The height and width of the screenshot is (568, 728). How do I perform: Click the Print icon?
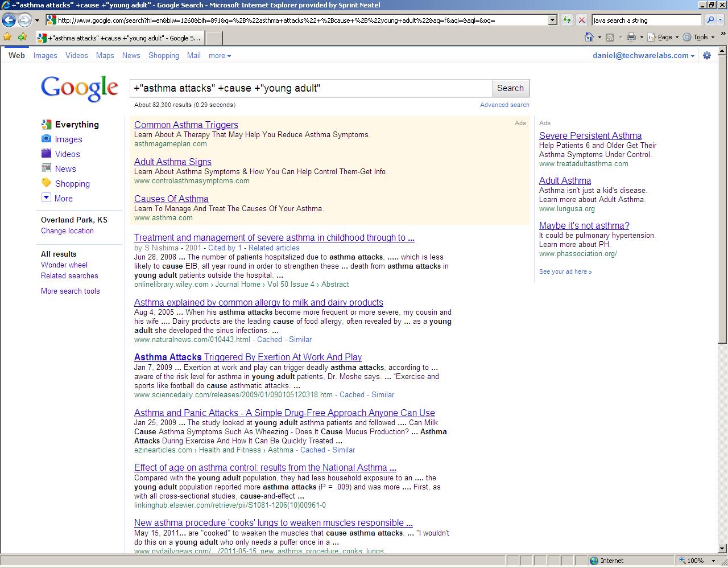click(x=631, y=37)
